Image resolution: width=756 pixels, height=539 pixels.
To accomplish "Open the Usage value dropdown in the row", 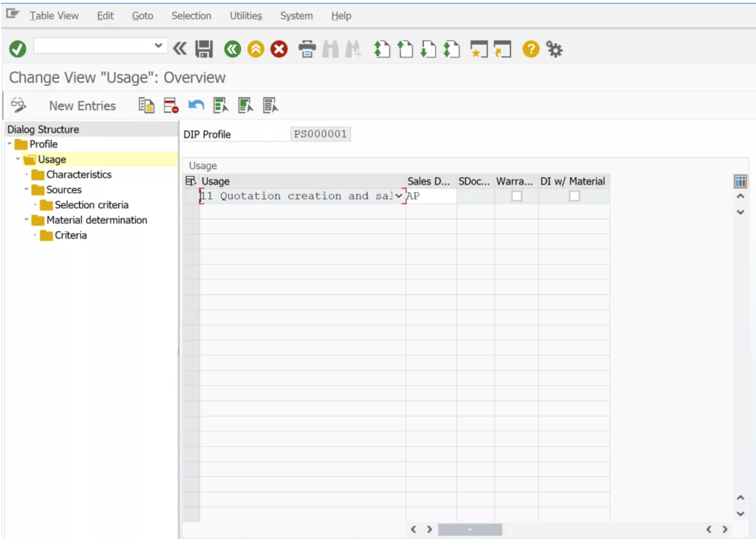I will (399, 195).
